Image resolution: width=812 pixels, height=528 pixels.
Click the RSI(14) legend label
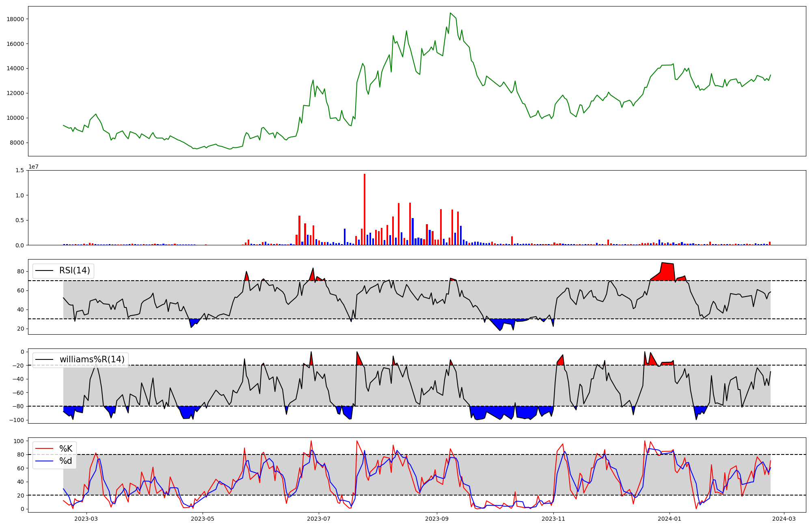[x=75, y=270]
